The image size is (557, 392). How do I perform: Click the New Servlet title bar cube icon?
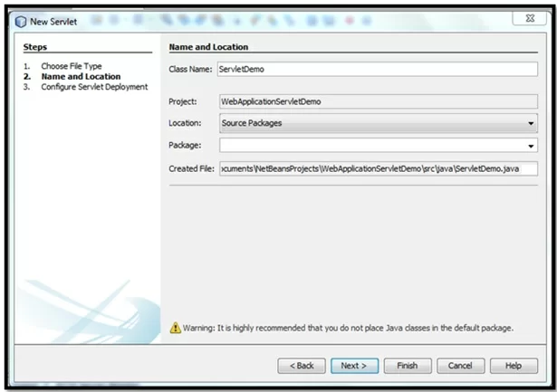pos(21,22)
